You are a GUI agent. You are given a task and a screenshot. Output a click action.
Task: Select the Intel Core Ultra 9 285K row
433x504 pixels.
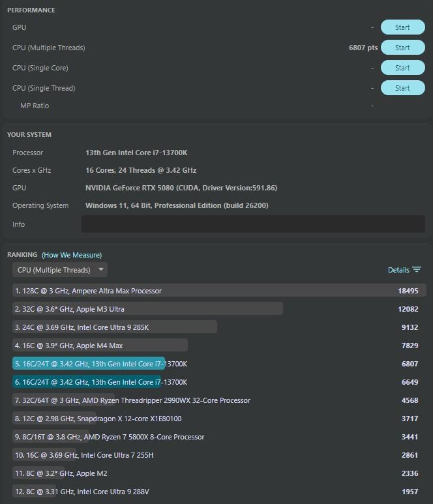click(219, 327)
